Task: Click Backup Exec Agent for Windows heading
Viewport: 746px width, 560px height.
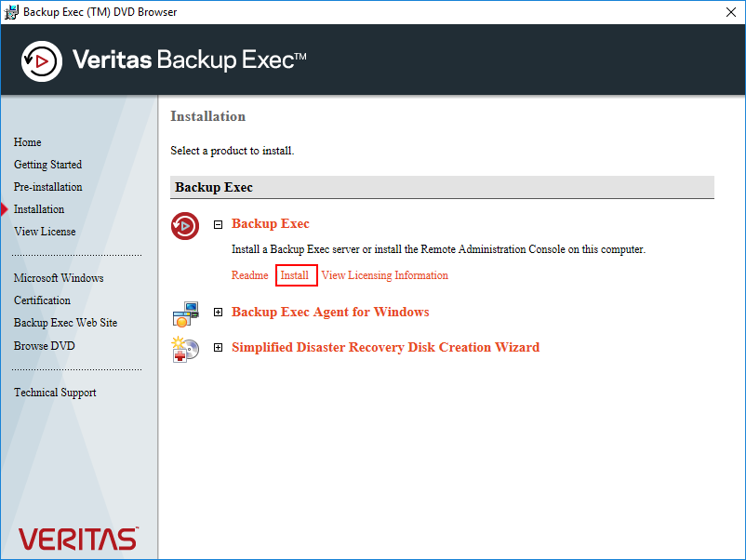Action: coord(330,313)
